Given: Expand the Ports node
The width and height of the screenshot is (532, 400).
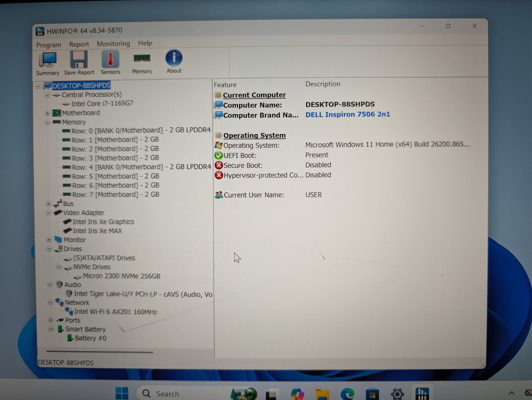Looking at the screenshot, I should click(x=51, y=320).
